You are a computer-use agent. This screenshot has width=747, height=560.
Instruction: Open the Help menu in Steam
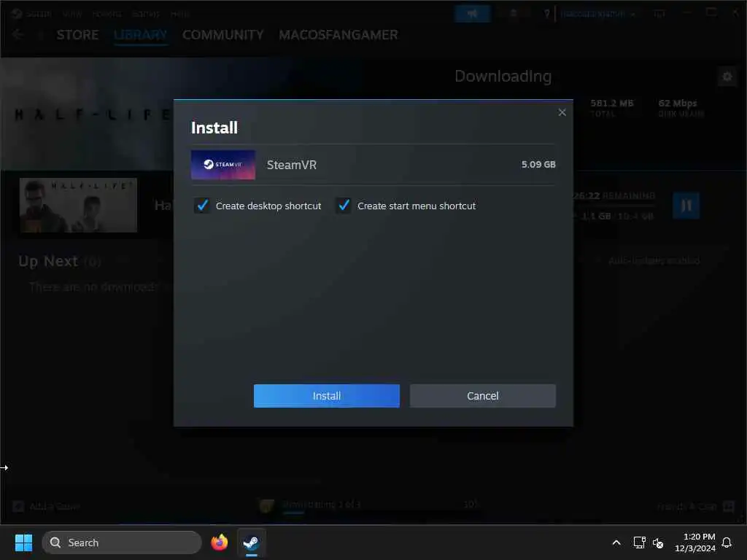click(x=180, y=14)
